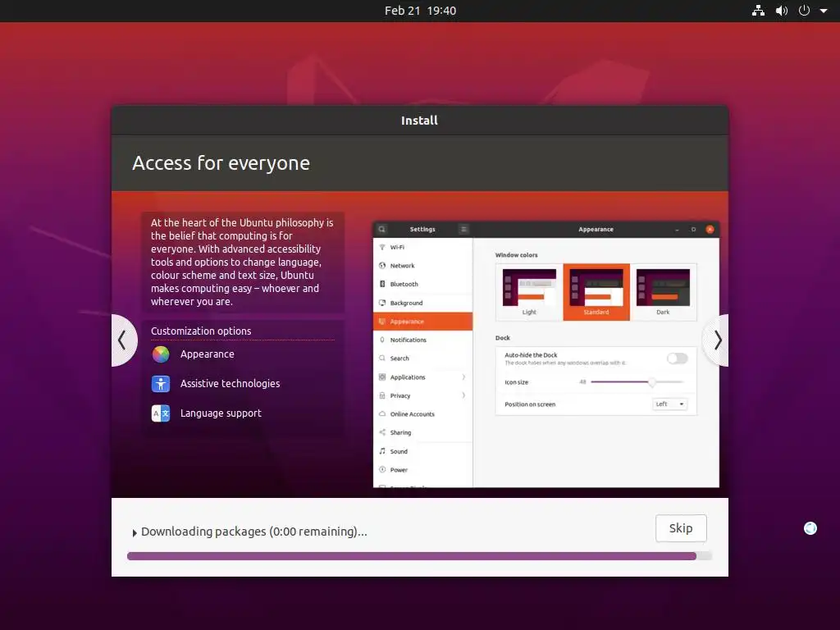This screenshot has width=840, height=630.
Task: Click the Sharing icon in sidebar
Action: (382, 432)
